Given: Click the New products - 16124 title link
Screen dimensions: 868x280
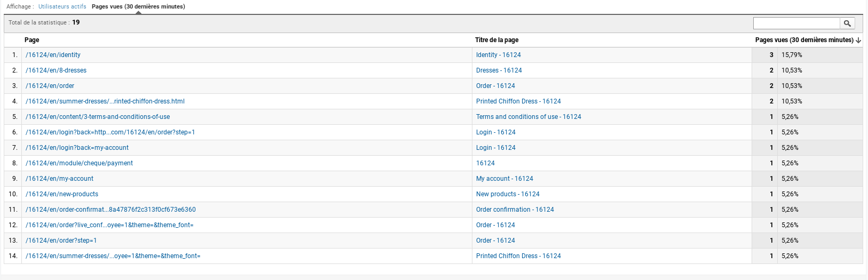Looking at the screenshot, I should point(508,194).
